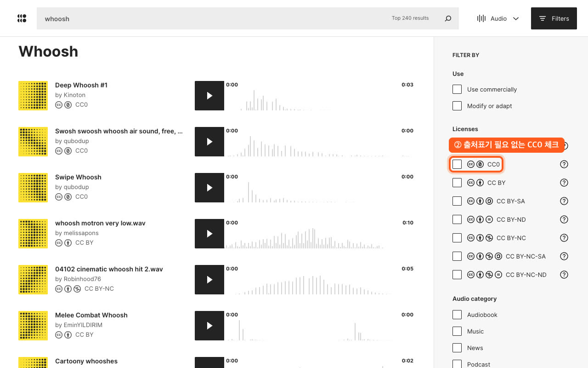Viewport: 588px width, 368px height.
Task: Open the Audio content type dropdown
Action: [x=498, y=18]
